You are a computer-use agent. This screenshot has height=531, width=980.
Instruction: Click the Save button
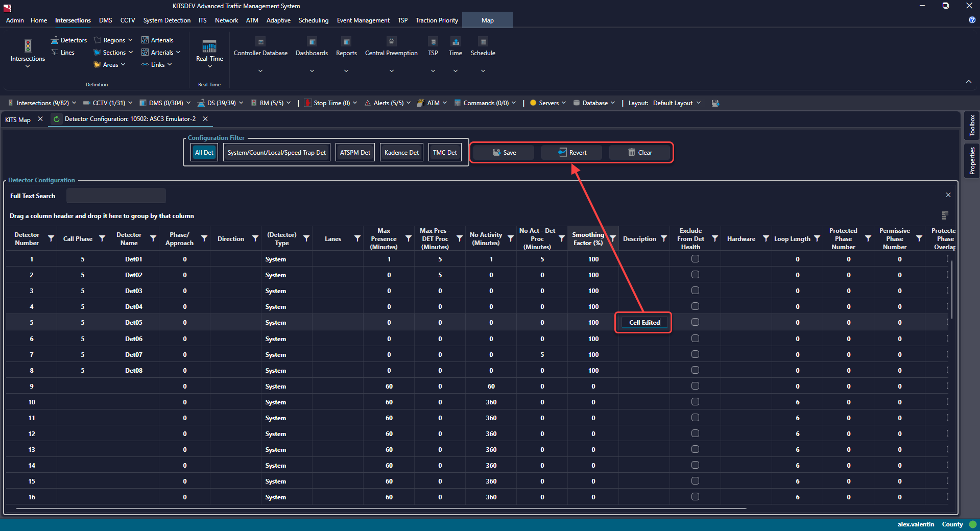504,153
